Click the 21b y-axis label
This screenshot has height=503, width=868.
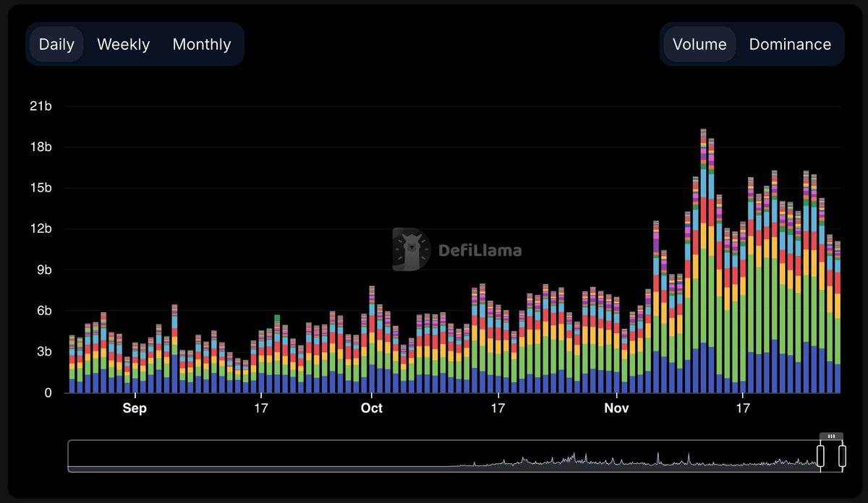tap(41, 106)
